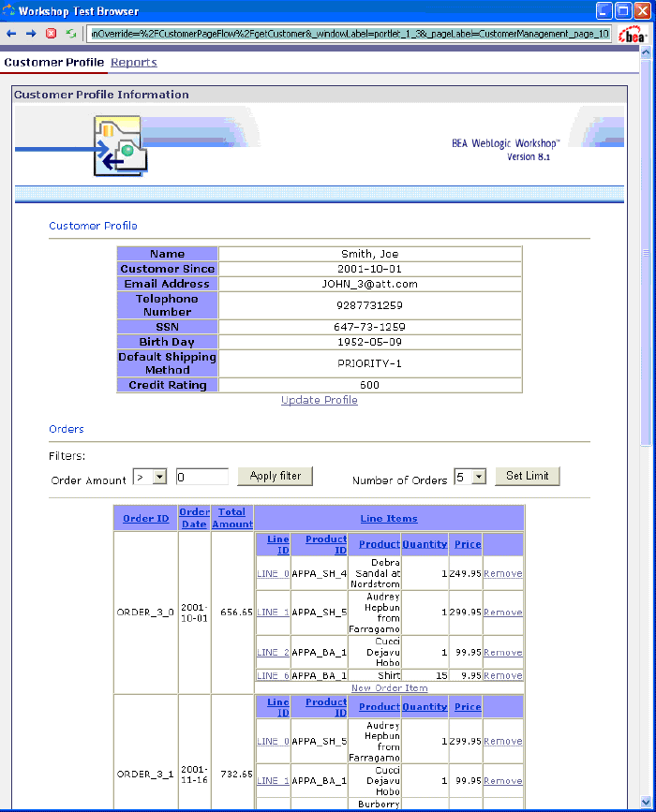Stop page loading with red stop icon
The width and height of the screenshot is (656, 812).
51,34
